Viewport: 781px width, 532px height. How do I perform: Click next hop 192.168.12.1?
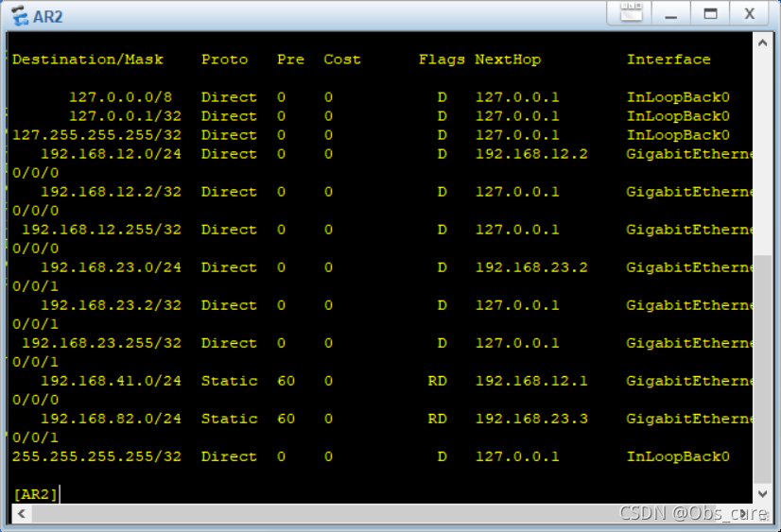(517, 381)
